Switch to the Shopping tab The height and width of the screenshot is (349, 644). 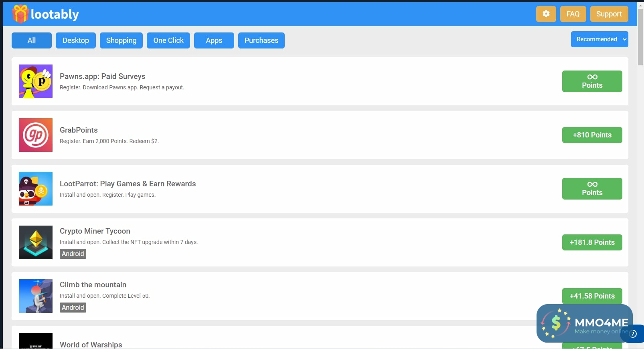pos(121,40)
